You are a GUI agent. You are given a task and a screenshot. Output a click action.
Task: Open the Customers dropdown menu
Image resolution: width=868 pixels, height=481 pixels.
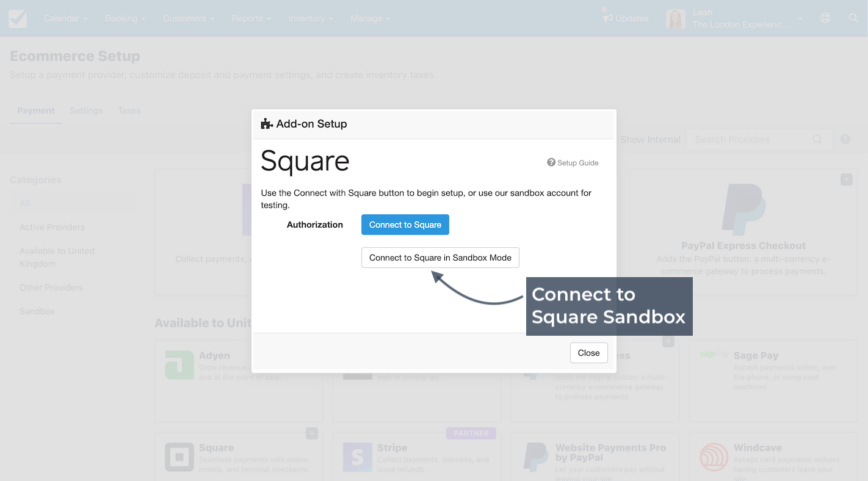[x=189, y=18]
